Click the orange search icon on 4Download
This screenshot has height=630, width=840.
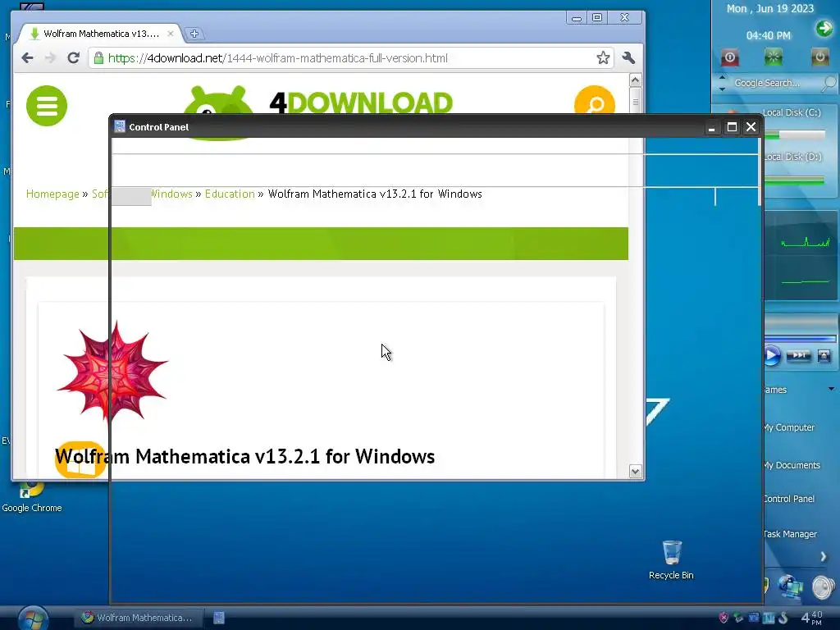[x=594, y=100]
